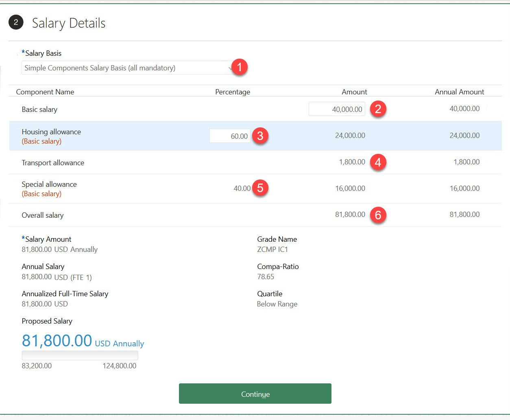This screenshot has height=420, width=510.
Task: Click callout marker 2 beside Basic salary amount
Action: [378, 109]
